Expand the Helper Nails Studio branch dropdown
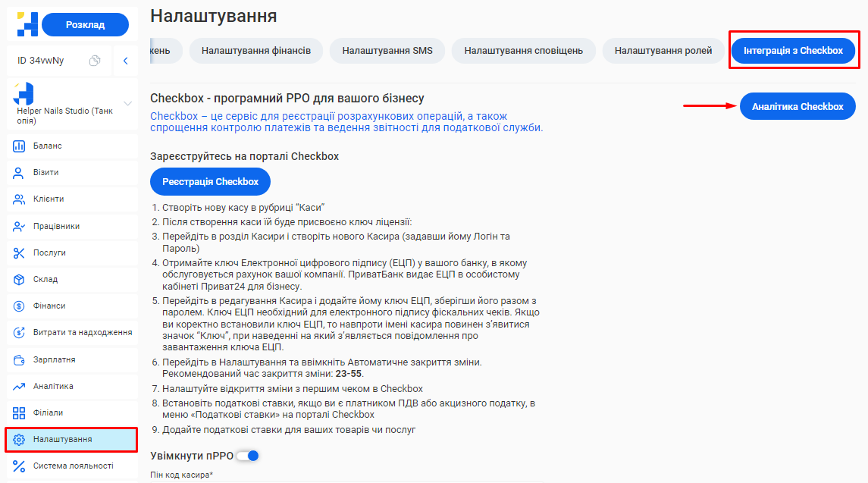Image resolution: width=868 pixels, height=483 pixels. point(127,103)
